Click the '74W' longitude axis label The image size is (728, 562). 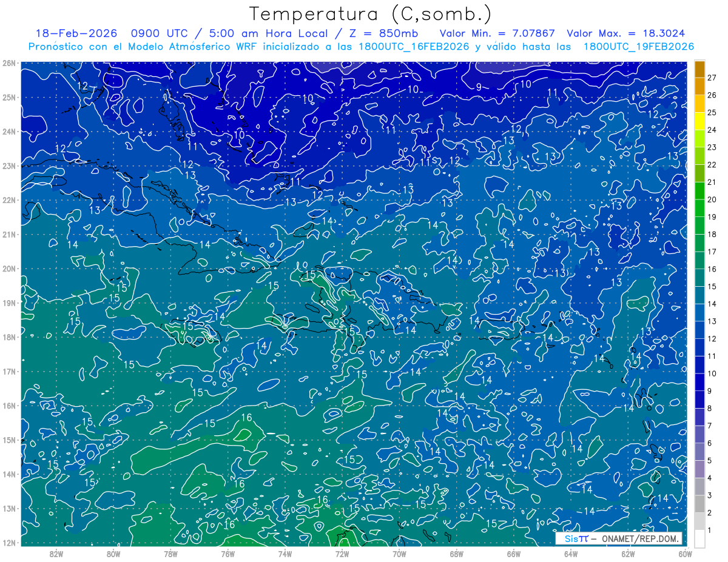285,554
